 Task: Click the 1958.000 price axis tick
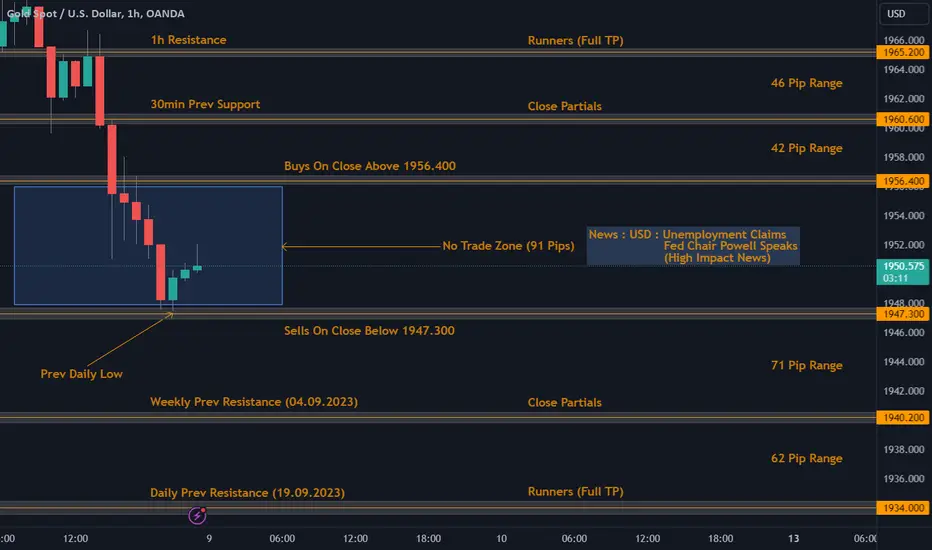[903, 157]
